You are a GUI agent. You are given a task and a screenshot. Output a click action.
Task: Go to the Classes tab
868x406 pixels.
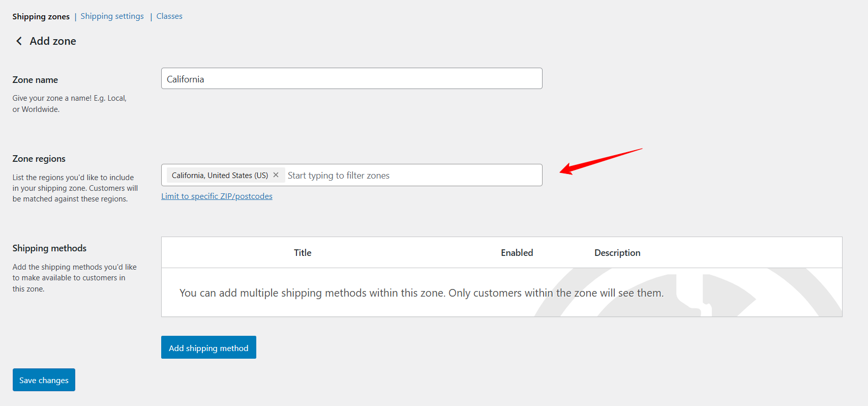click(x=169, y=16)
